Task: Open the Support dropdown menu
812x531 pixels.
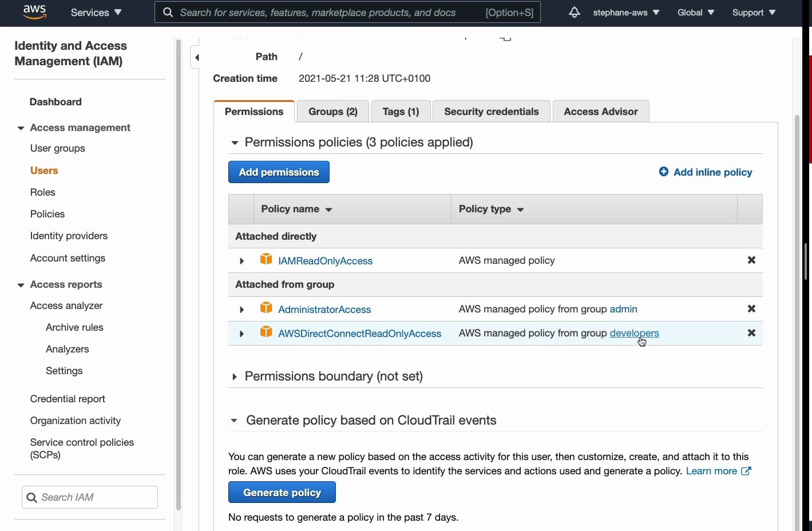Action: [754, 12]
